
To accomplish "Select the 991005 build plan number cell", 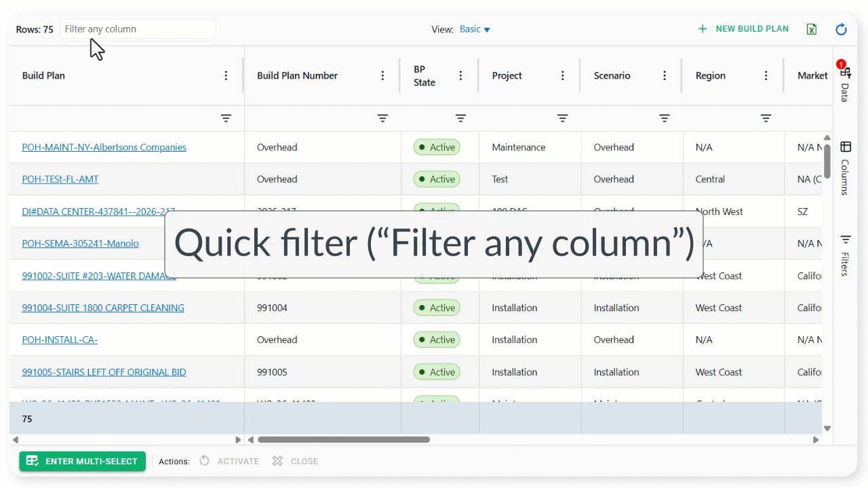I will [x=323, y=372].
